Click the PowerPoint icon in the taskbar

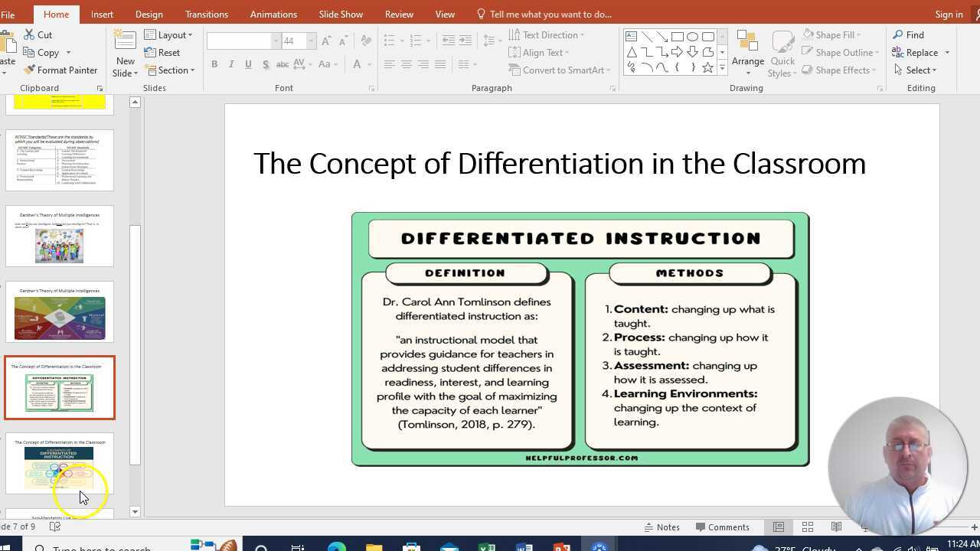561,546
